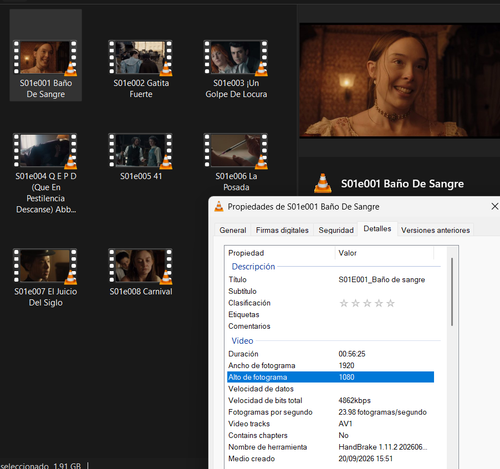Set rating to one star in Clasificación

[344, 303]
